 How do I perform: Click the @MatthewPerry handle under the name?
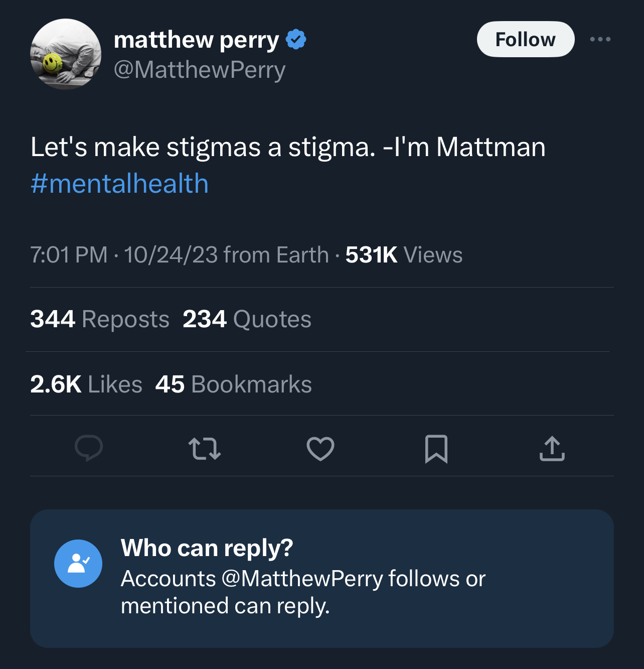point(200,70)
